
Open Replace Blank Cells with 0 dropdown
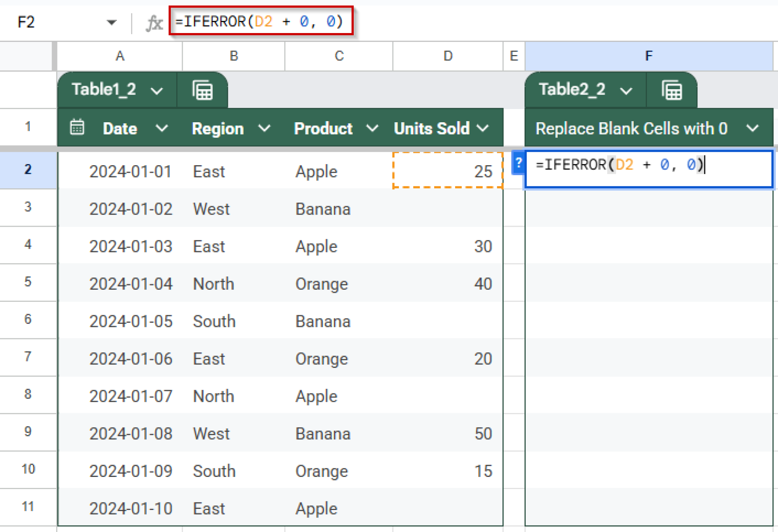tap(753, 128)
